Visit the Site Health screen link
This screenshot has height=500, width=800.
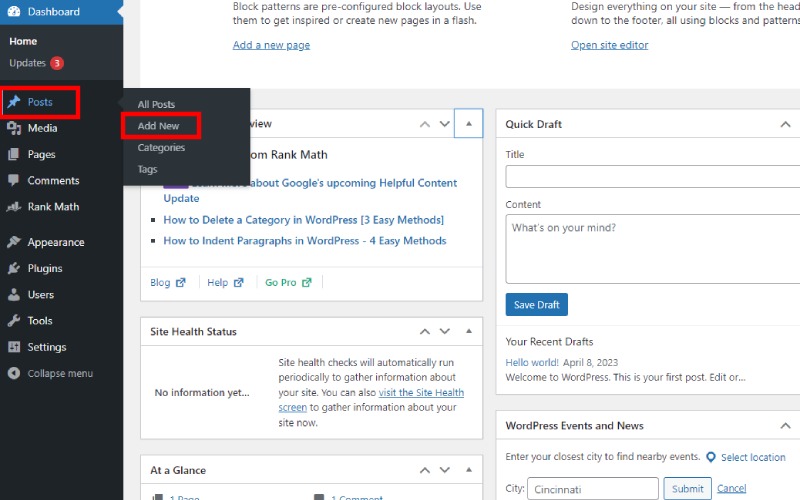coord(371,400)
